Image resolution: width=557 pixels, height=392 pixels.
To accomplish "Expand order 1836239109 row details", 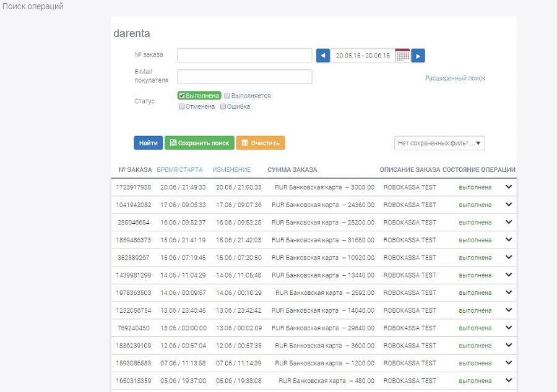I will pyautogui.click(x=509, y=345).
